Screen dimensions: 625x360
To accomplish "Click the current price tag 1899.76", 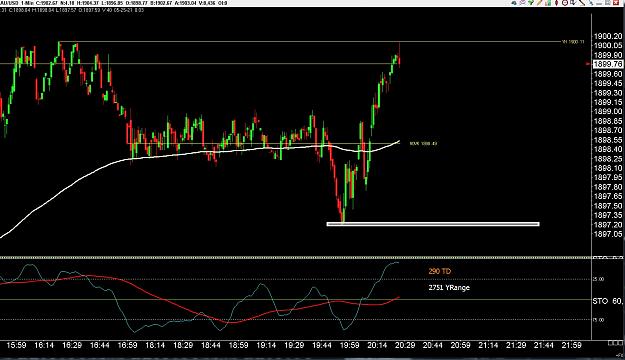I will coord(608,64).
